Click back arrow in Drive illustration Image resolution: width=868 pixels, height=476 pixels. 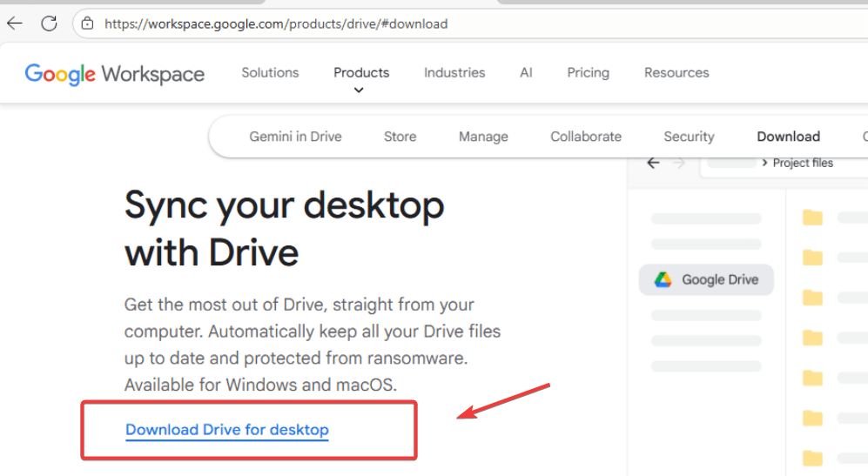click(x=653, y=163)
